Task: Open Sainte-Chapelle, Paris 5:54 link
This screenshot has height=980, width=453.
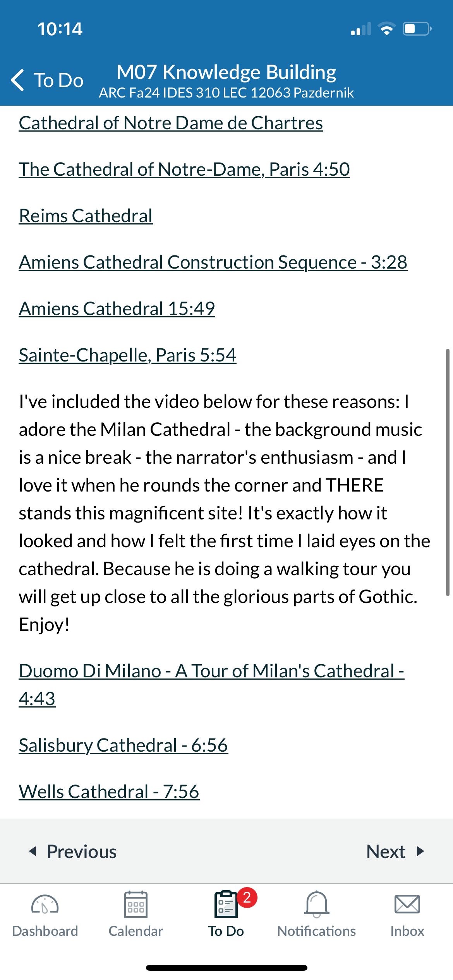Action: (128, 355)
